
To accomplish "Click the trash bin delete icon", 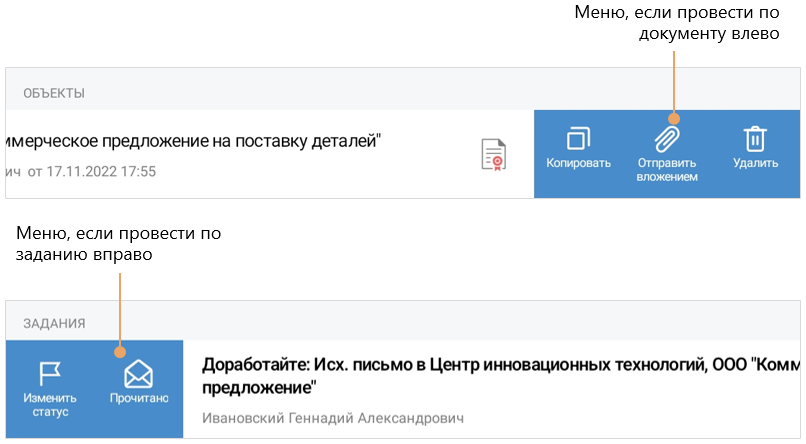I will [755, 139].
